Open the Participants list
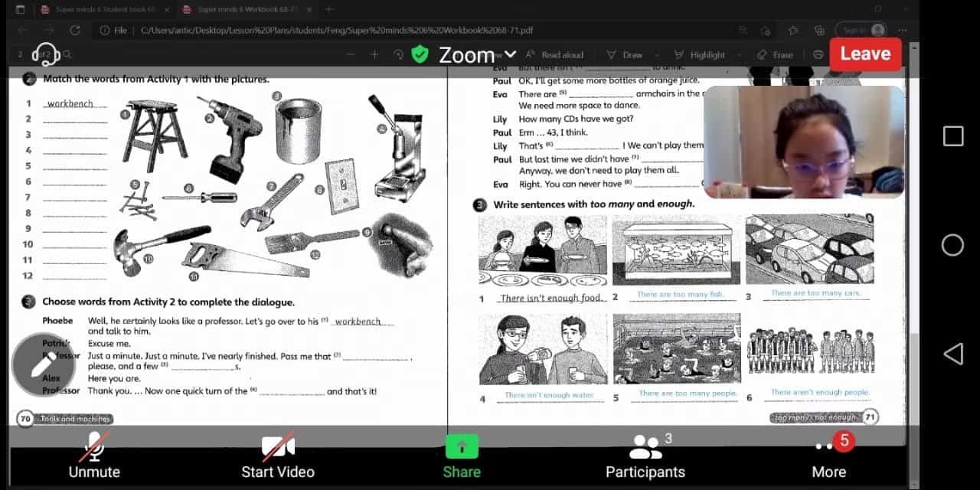The image size is (980, 490). click(x=645, y=455)
